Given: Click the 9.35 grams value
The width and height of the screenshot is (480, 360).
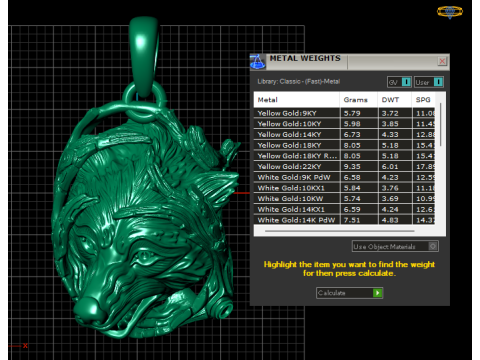Looking at the screenshot, I should (x=352, y=167).
